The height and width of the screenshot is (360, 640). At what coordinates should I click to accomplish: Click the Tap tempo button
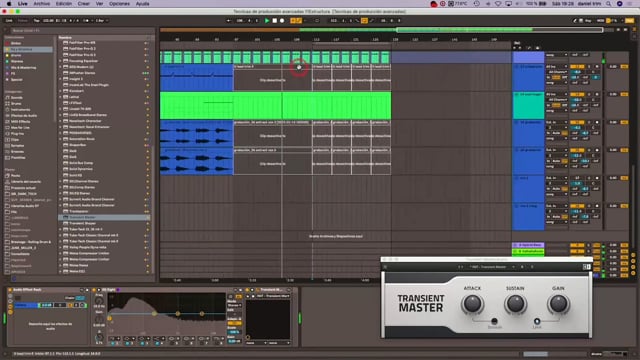[x=37, y=20]
